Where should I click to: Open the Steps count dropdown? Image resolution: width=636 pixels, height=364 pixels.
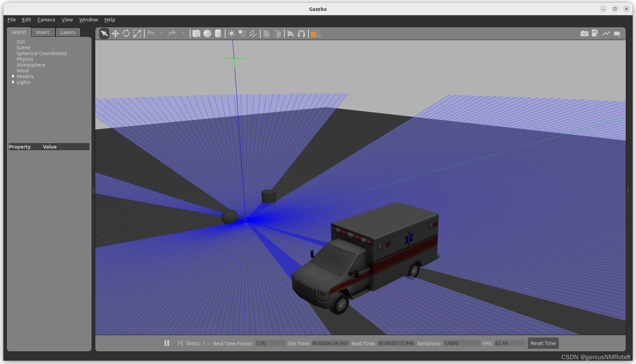[x=207, y=344]
